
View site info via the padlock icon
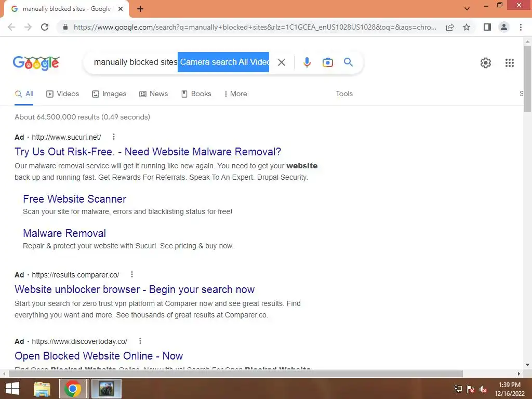tap(65, 27)
